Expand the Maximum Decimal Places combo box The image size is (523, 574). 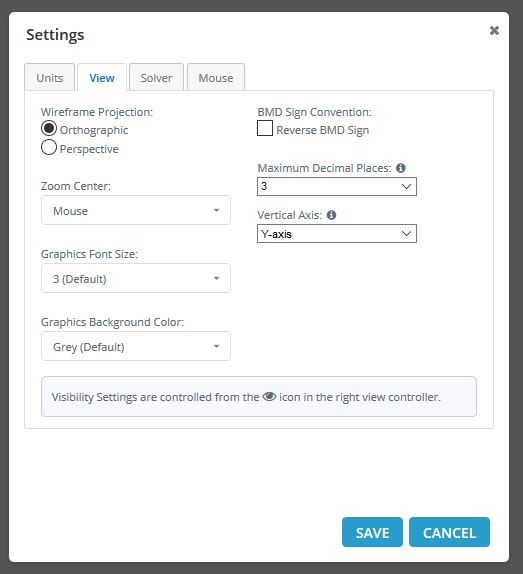click(337, 186)
